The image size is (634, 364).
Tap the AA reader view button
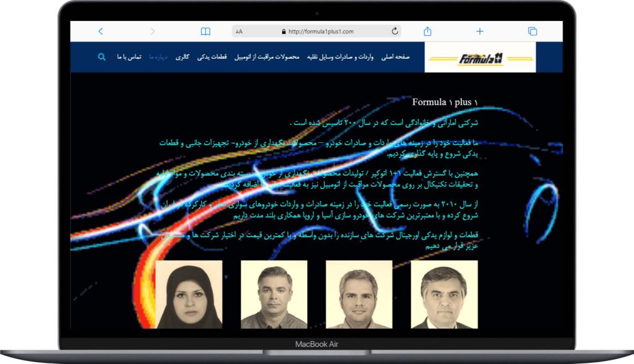[x=240, y=32]
